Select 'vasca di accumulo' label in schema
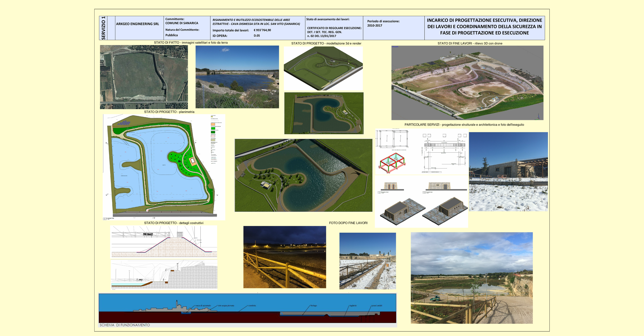 (203, 306)
